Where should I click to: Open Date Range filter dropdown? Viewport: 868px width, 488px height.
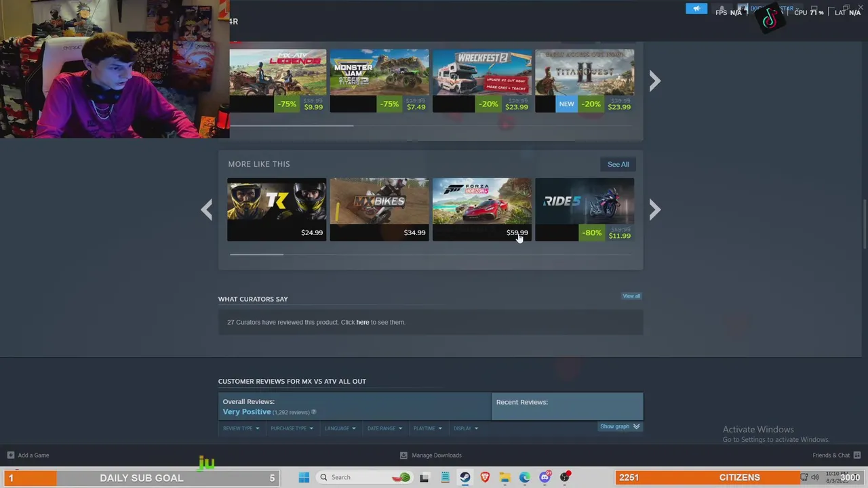(x=384, y=428)
